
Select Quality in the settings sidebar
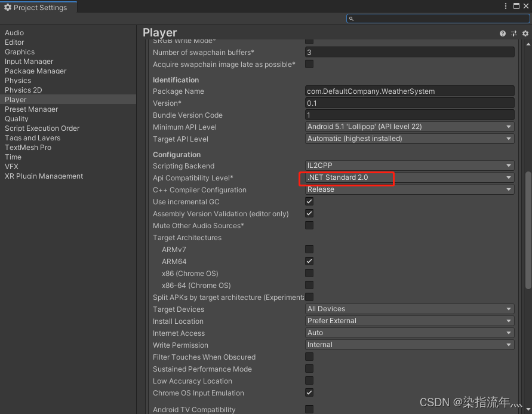pos(16,118)
